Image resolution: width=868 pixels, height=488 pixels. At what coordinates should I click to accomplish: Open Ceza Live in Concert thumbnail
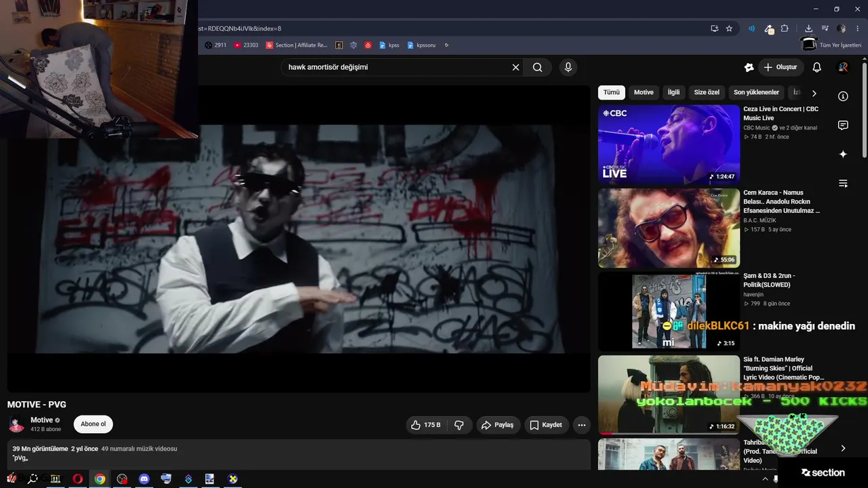point(669,144)
